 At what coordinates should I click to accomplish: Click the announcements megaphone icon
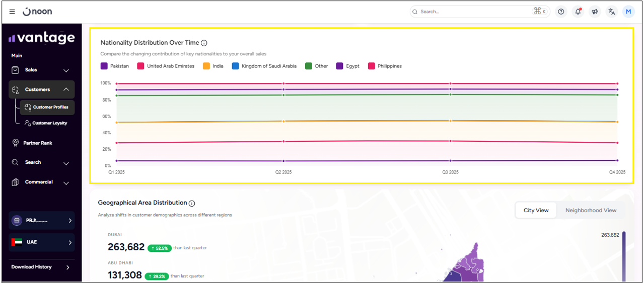[x=595, y=12]
